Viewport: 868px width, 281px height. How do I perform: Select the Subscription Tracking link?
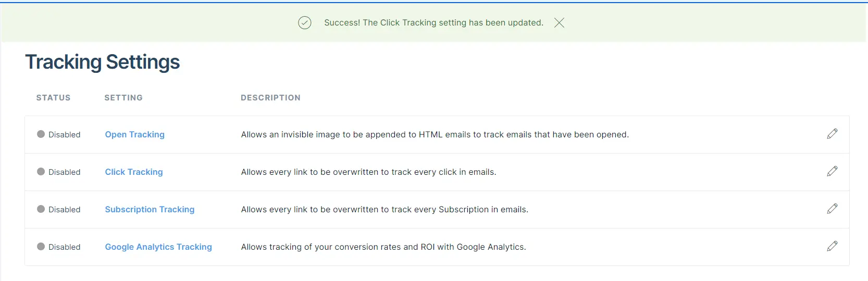coord(150,209)
